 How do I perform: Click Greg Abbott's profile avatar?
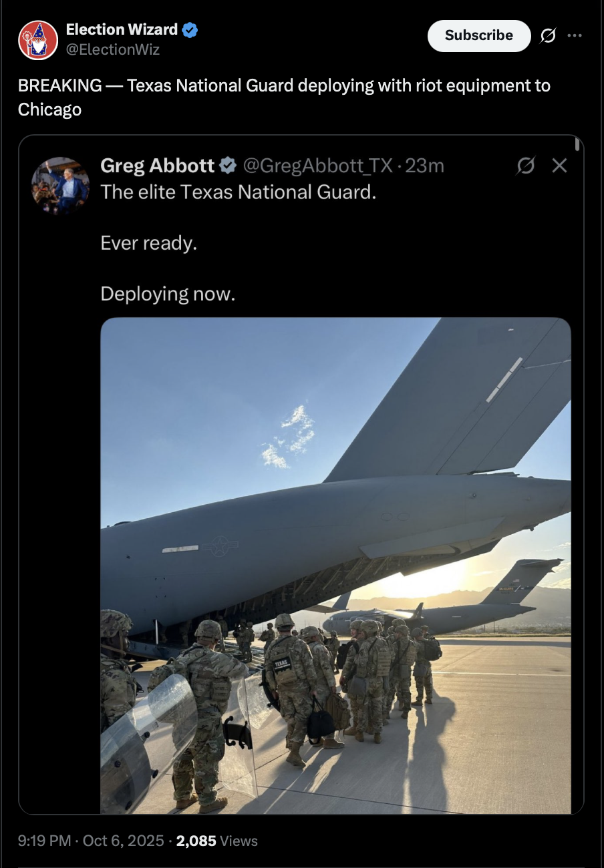[60, 185]
